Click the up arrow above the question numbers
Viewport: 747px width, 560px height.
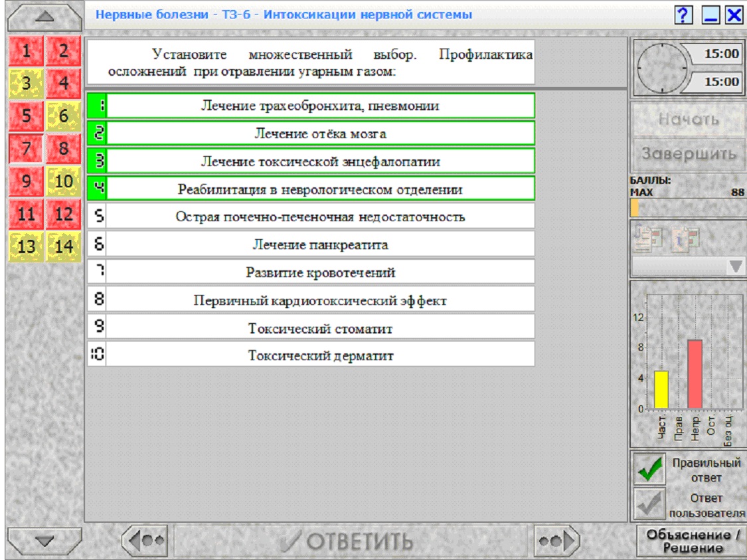(x=44, y=17)
